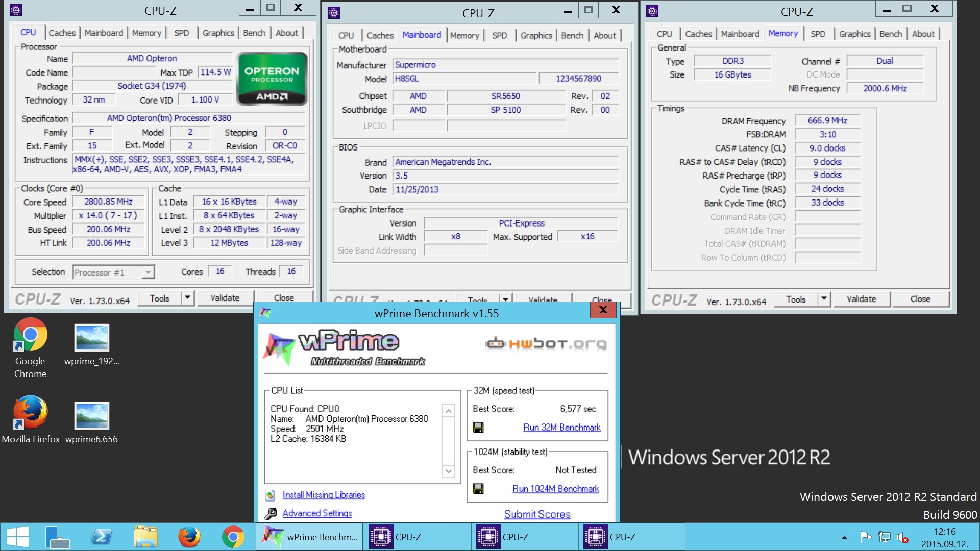
Task: Open Mainboard tab in left CPU-Z window
Action: (104, 33)
